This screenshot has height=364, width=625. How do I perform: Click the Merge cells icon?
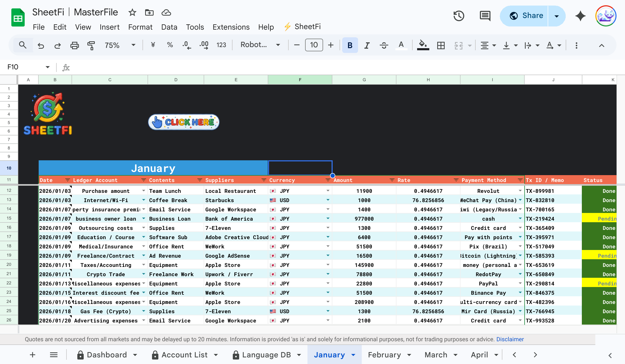[x=458, y=45]
